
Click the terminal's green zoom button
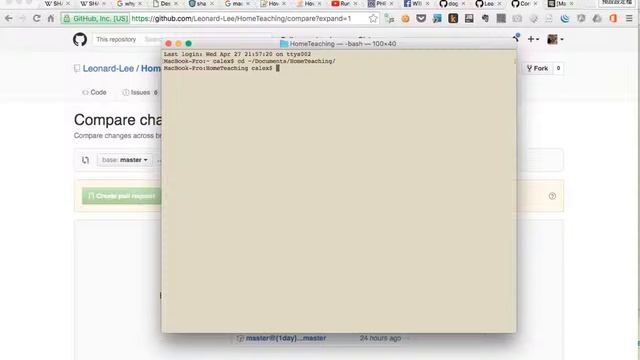[x=189, y=44]
